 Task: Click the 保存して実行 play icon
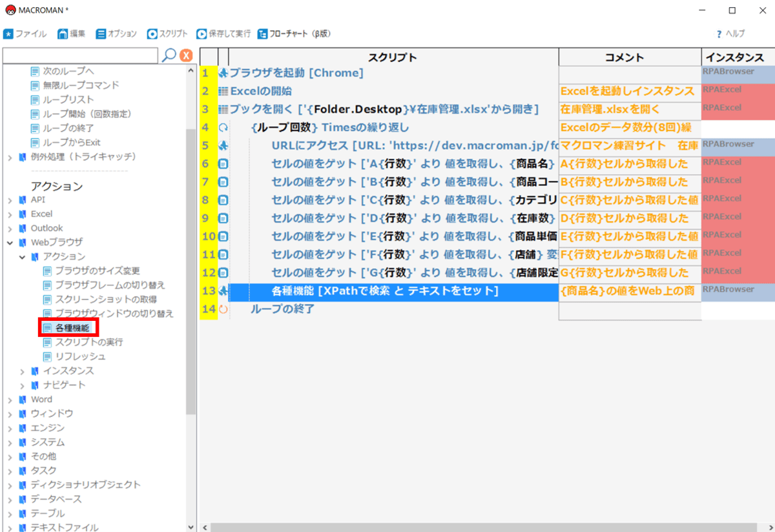coord(201,34)
